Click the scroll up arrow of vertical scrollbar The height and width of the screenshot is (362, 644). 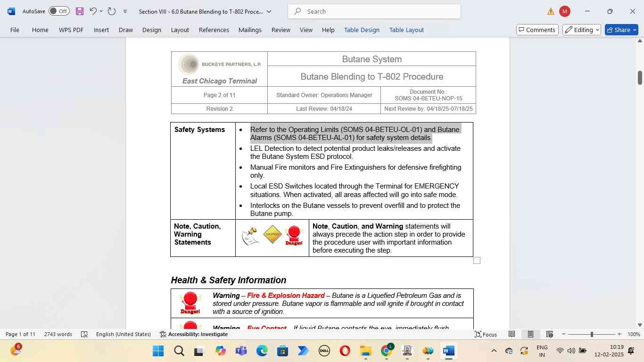pyautogui.click(x=640, y=41)
